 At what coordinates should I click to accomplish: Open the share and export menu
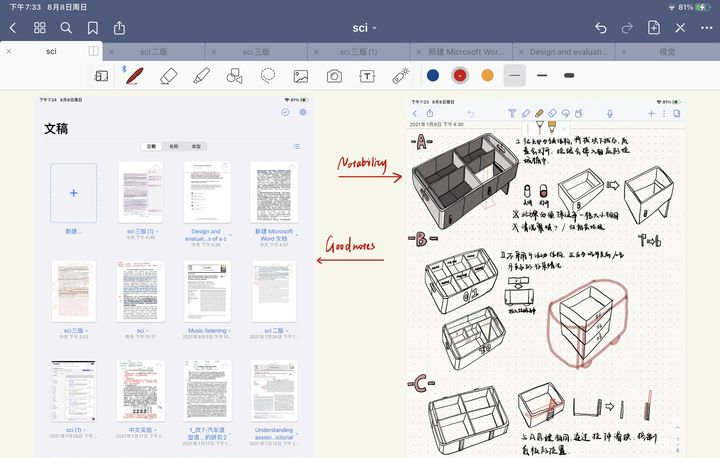[119, 28]
